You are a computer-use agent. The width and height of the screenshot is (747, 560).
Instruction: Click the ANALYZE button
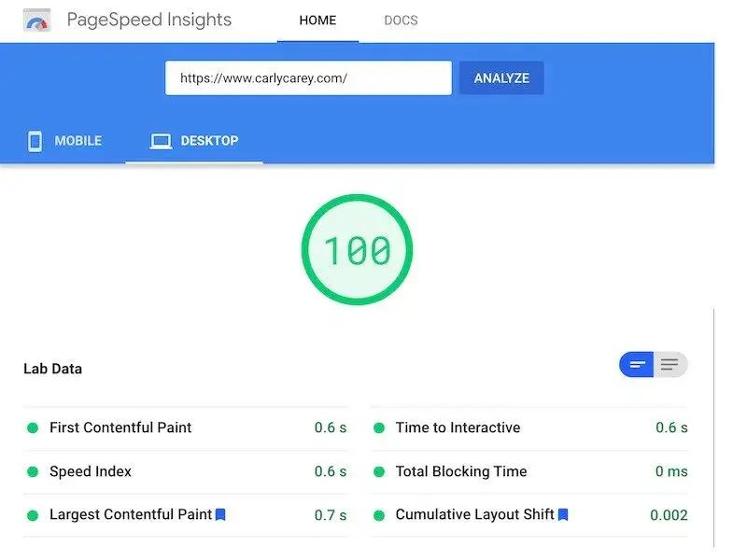point(501,78)
